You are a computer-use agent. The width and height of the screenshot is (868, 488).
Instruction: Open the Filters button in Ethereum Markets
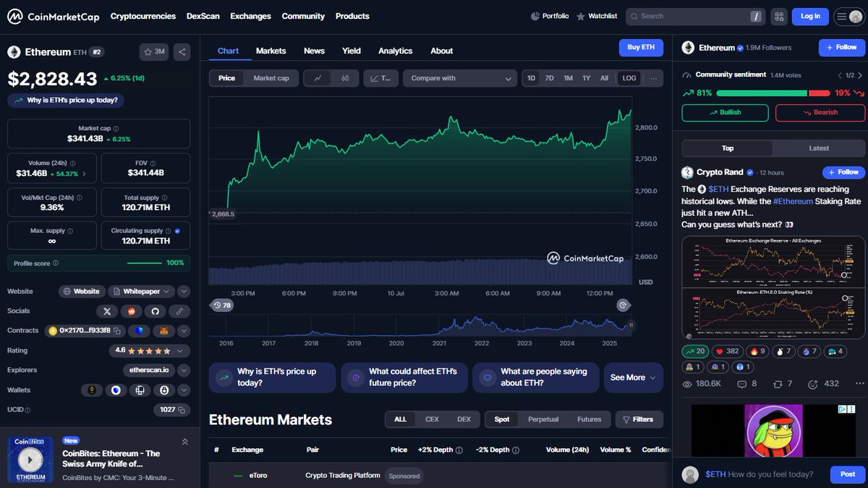pyautogui.click(x=639, y=419)
